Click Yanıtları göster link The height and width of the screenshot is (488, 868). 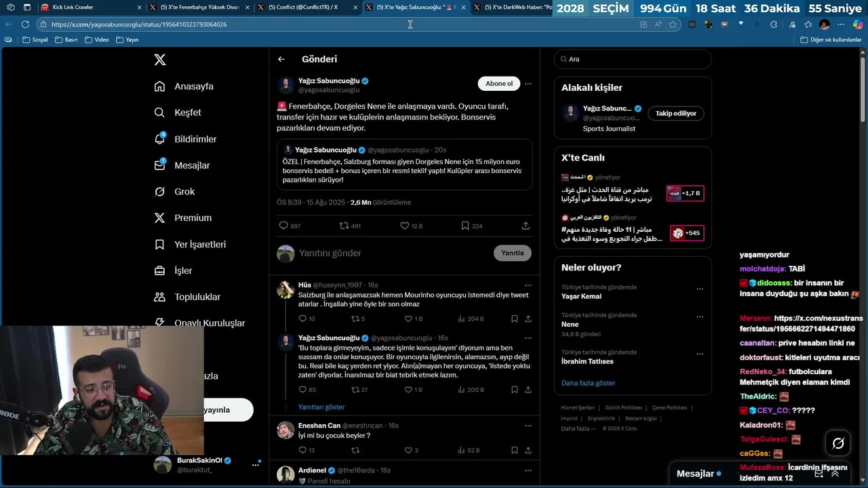tap(321, 407)
